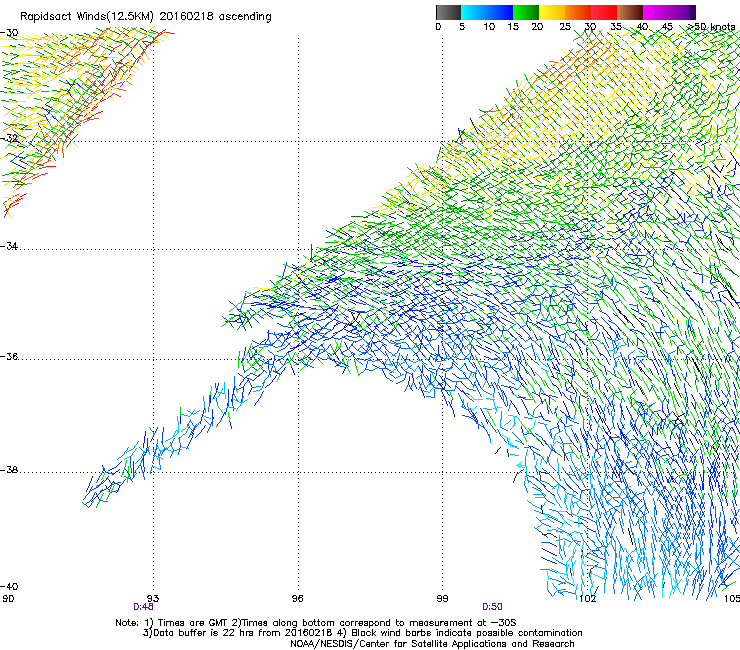Click the NOAA/NESDIS credit line
Screen dimensions: 740x650
[432, 644]
